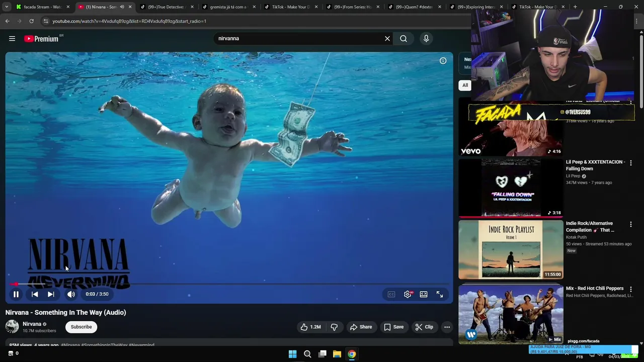Open more actions next to Clip
Screen dimensions: 644x362
click(x=447, y=327)
